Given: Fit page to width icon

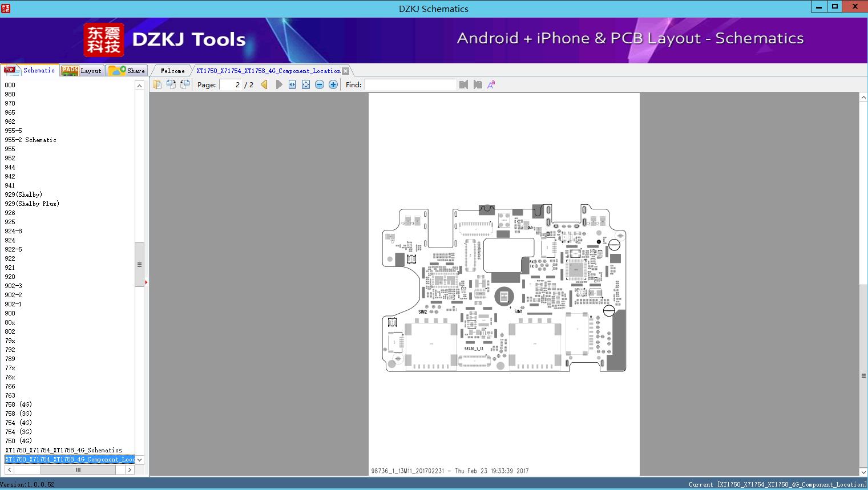Looking at the screenshot, I should pos(292,84).
